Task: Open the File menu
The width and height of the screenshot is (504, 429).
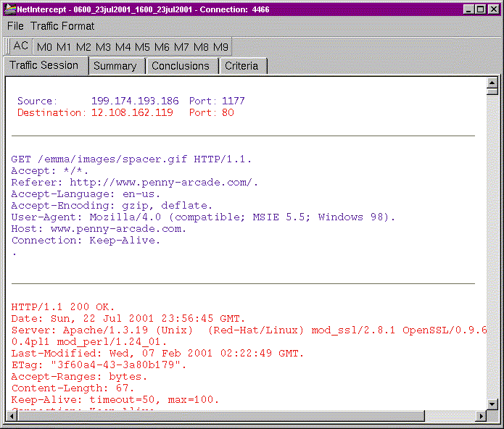Action: click(x=15, y=26)
